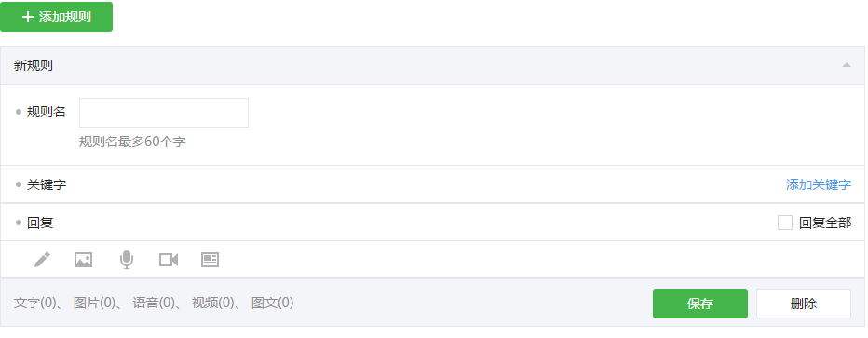Enable the 回复全部 checkbox
This screenshot has width=868, height=338.
click(785, 223)
